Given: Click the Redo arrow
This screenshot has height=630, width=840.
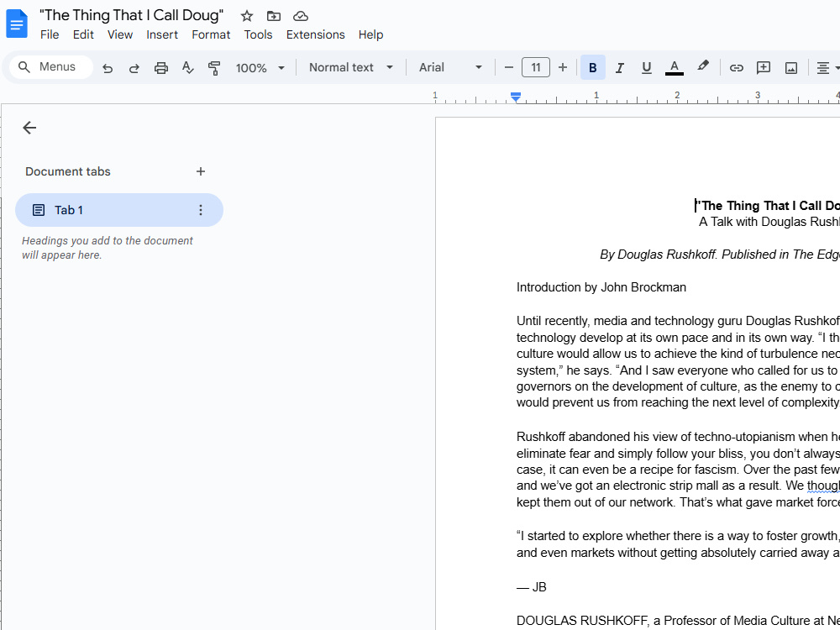Looking at the screenshot, I should click(134, 68).
